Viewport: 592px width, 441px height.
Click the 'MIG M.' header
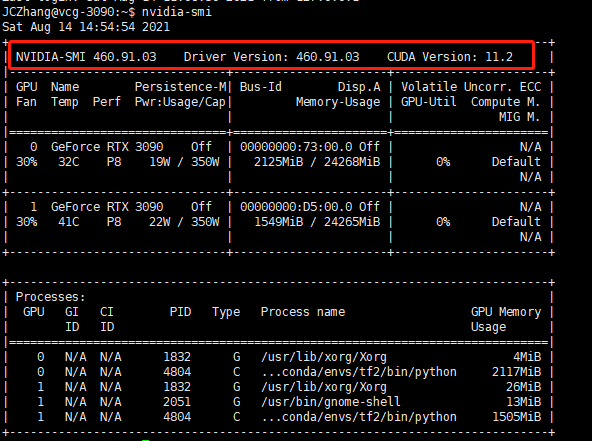[x=520, y=117]
